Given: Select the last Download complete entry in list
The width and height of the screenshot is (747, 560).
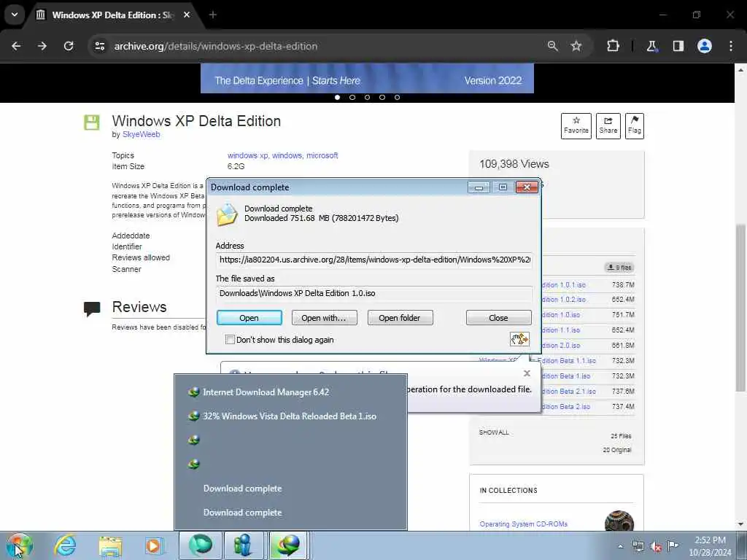Looking at the screenshot, I should (x=290, y=513).
